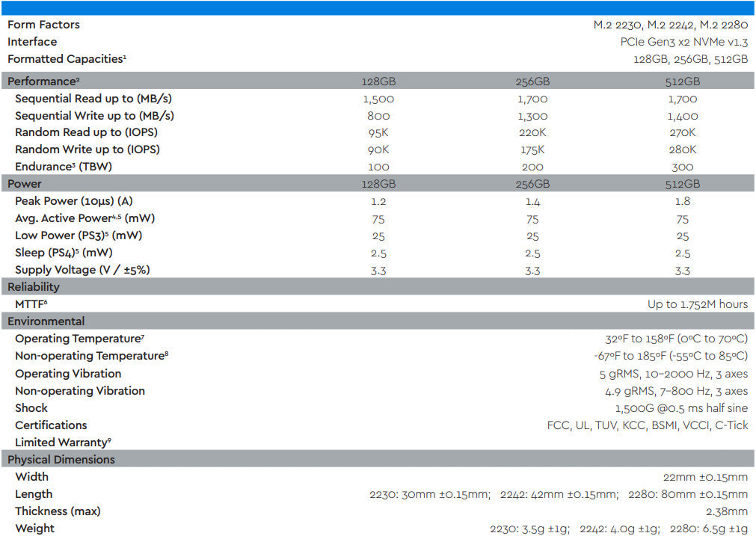Viewport: 756px width, 536px height.
Task: Click the 1,500 sequential read value
Action: click(378, 99)
